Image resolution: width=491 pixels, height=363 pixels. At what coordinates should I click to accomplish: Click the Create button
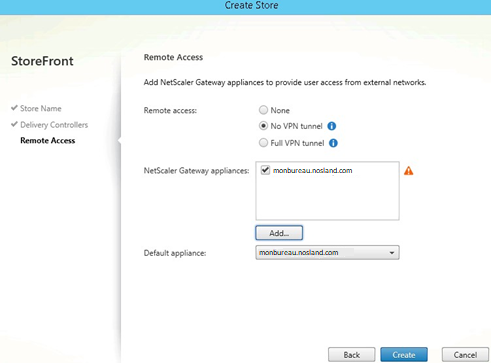click(404, 355)
